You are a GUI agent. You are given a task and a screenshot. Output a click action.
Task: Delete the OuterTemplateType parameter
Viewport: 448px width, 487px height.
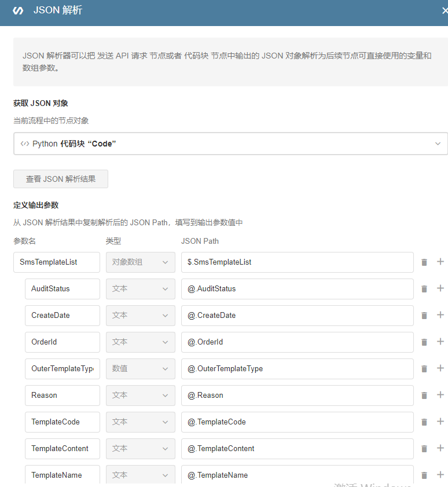point(424,369)
